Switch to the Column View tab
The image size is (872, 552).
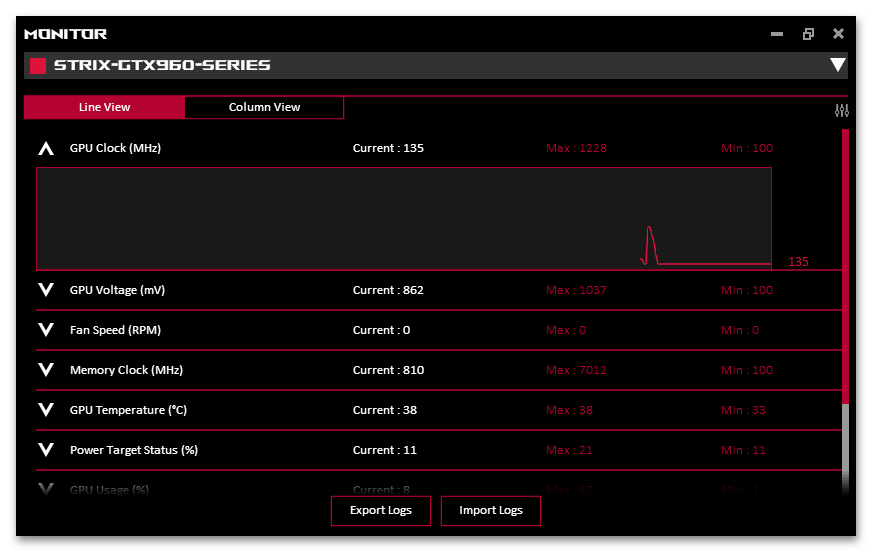[264, 107]
